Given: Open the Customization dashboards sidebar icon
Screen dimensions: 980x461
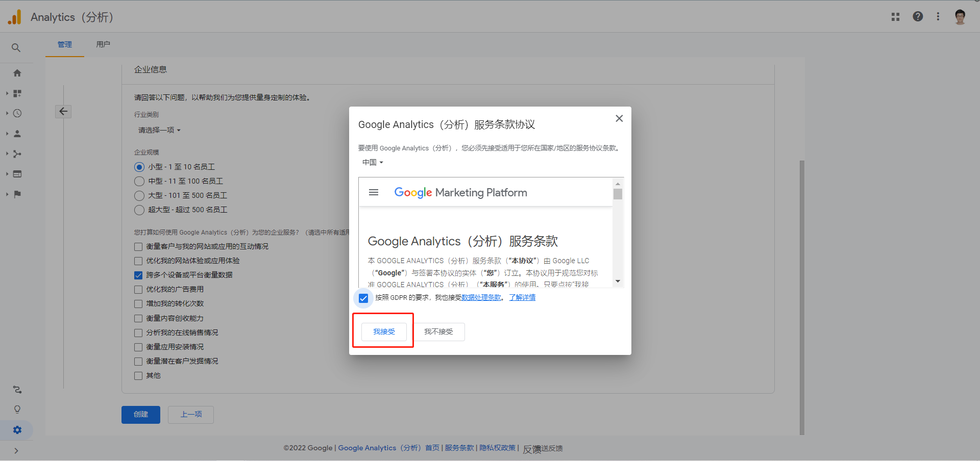Looking at the screenshot, I should (x=17, y=93).
